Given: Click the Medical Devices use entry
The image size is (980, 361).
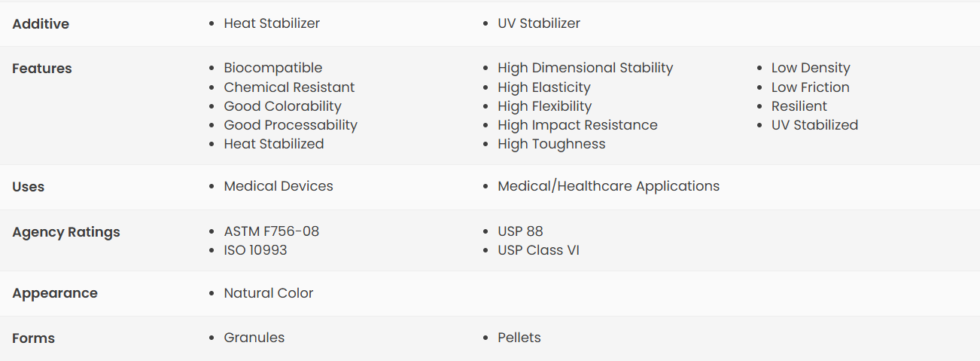Looking at the screenshot, I should pos(278,186).
